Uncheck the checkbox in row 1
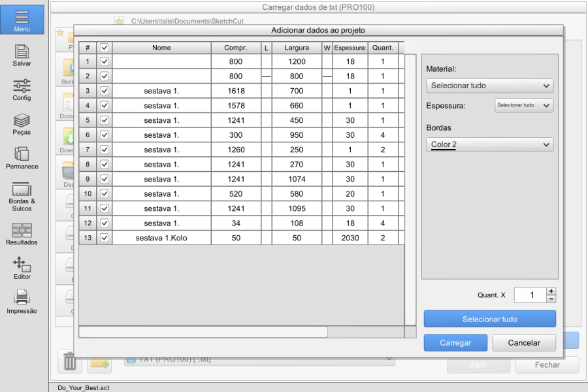588x392 pixels. (105, 61)
